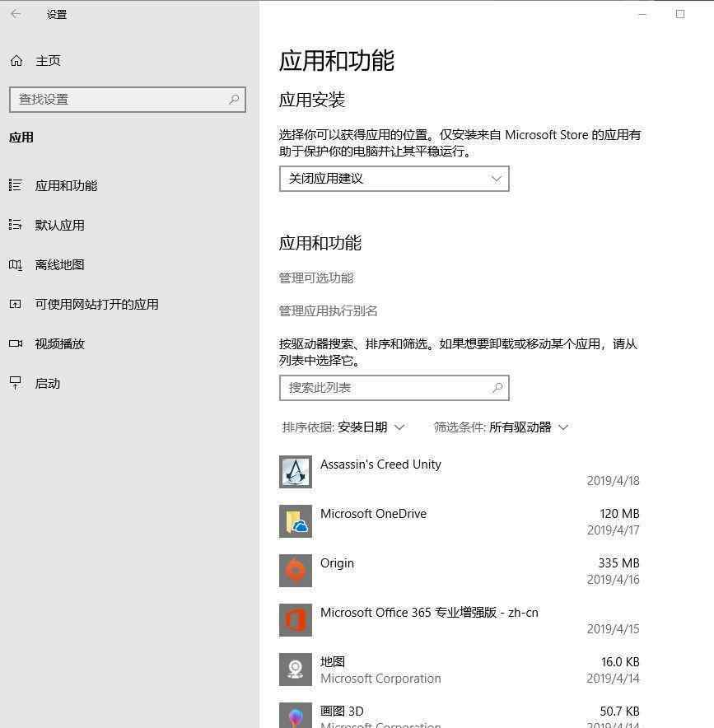This screenshot has height=728, width=714.
Task: Click the 2019/4/17 install date
Action: tap(614, 530)
